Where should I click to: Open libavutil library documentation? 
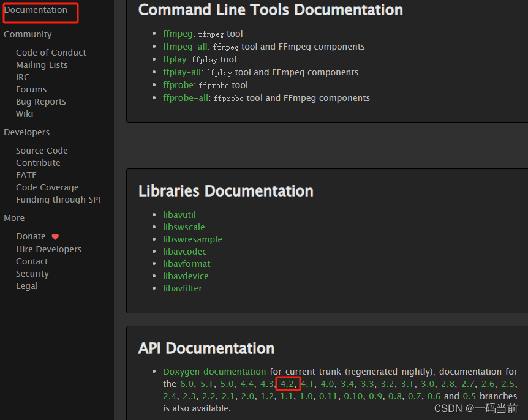[x=179, y=215]
